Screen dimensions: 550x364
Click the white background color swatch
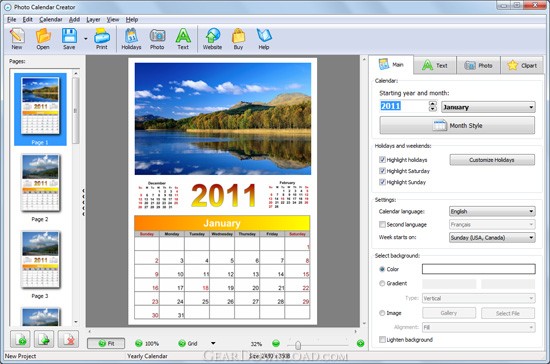click(x=479, y=269)
